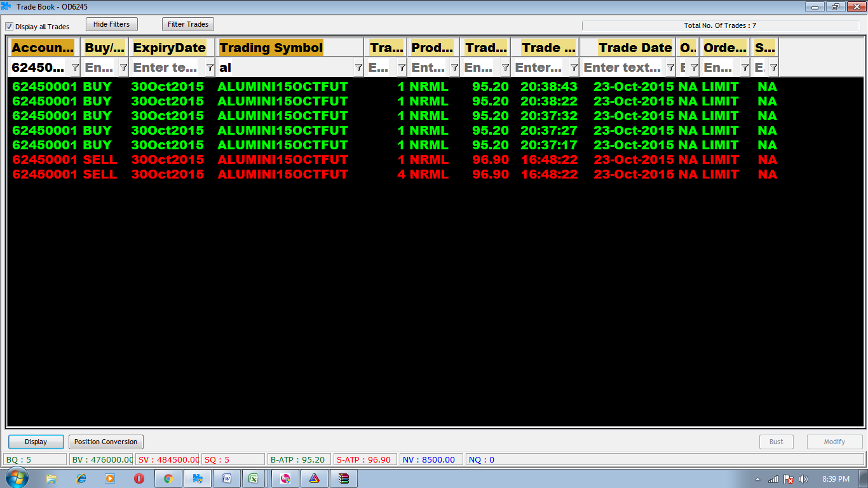The height and width of the screenshot is (488, 868).
Task: Select the SELL trade with quantity 4
Action: (394, 174)
